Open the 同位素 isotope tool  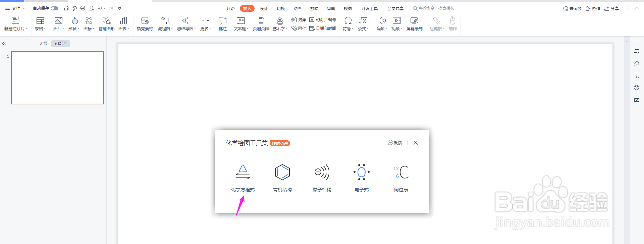pos(401,178)
